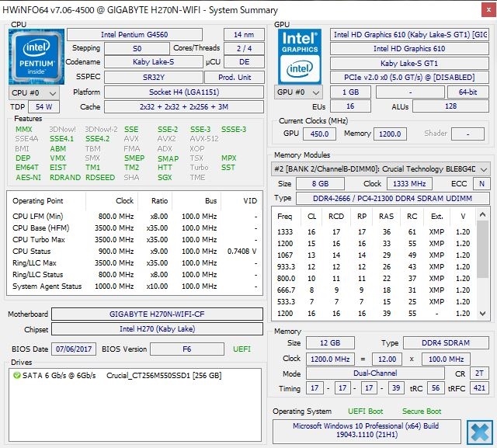The width and height of the screenshot is (497, 448).
Task: Click the Intel Pentium inside CPU logo
Action: click(36, 57)
